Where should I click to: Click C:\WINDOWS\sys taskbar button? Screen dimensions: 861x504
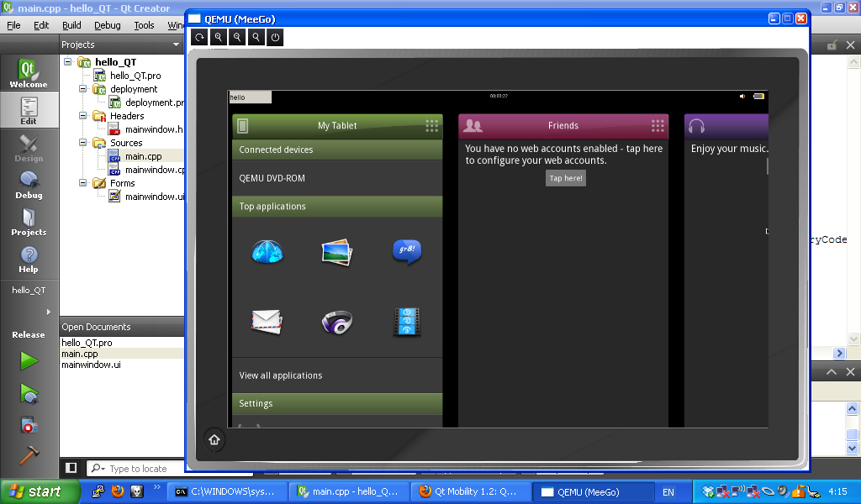tap(226, 492)
